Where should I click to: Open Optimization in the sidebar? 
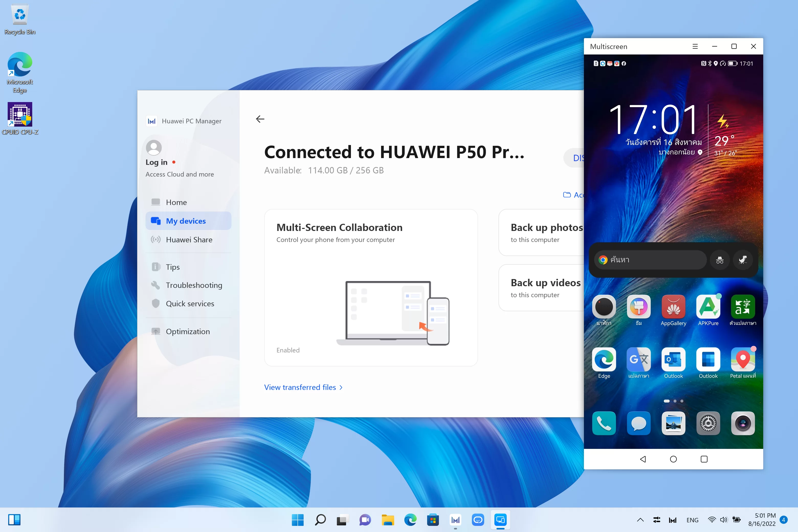coord(188,331)
